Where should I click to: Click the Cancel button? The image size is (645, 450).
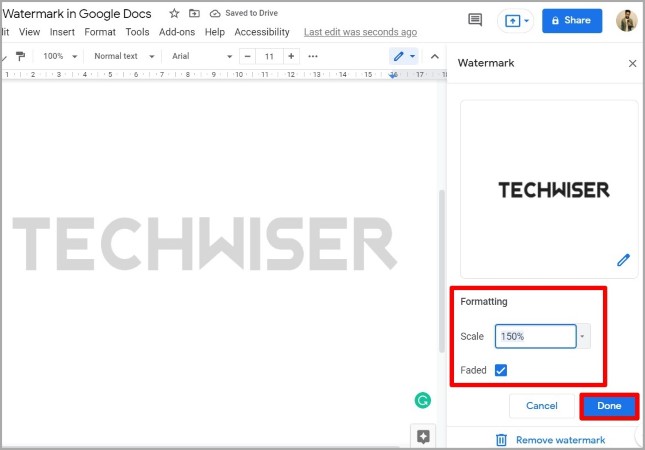tap(542, 406)
